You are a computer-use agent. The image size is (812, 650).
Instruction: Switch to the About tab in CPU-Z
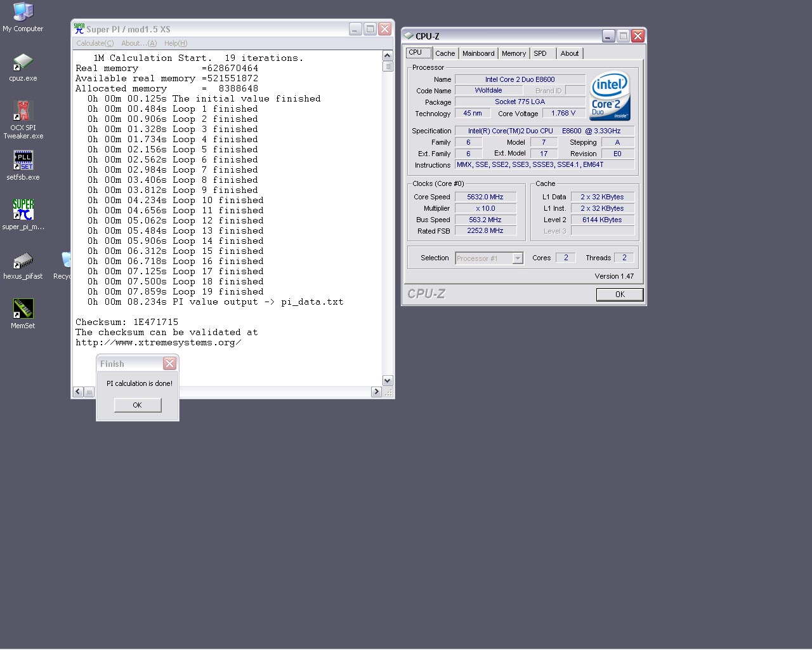(x=570, y=53)
